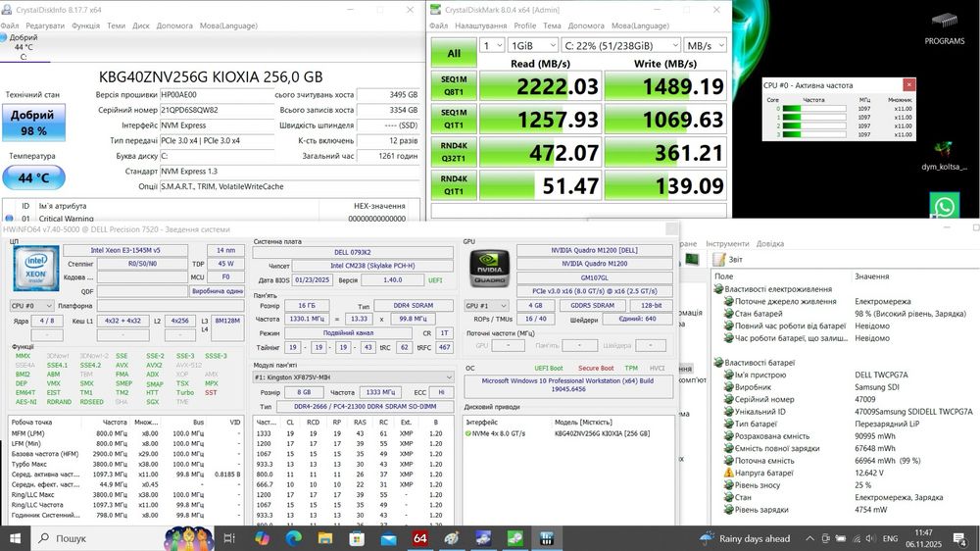Open the Profile menu in CrystalDiskMark
The image size is (980, 551).
coord(525,25)
